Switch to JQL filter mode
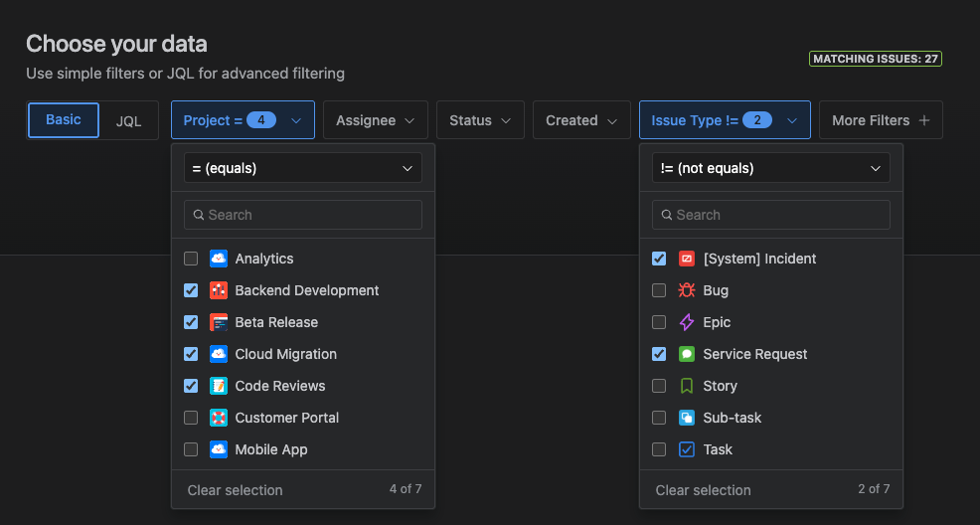 pyautogui.click(x=128, y=120)
